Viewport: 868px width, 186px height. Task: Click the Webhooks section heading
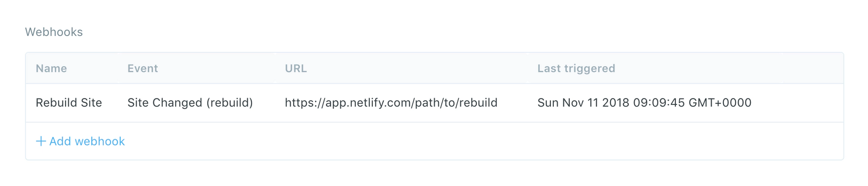click(x=54, y=32)
